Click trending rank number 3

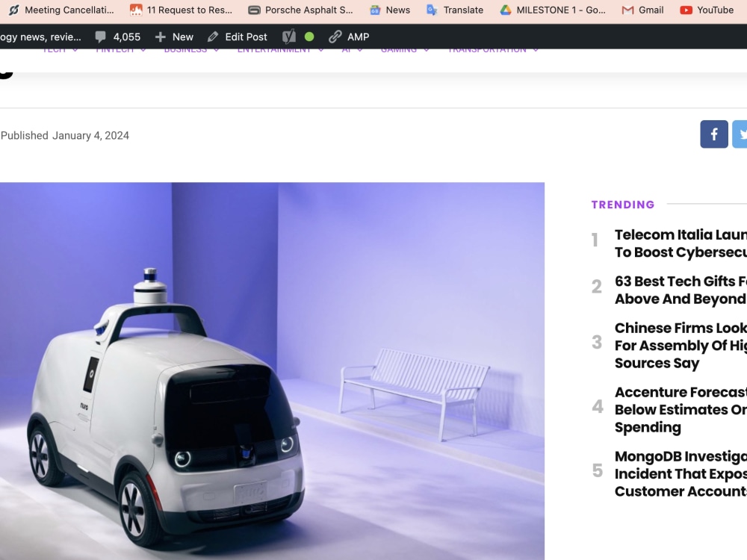pyautogui.click(x=597, y=342)
